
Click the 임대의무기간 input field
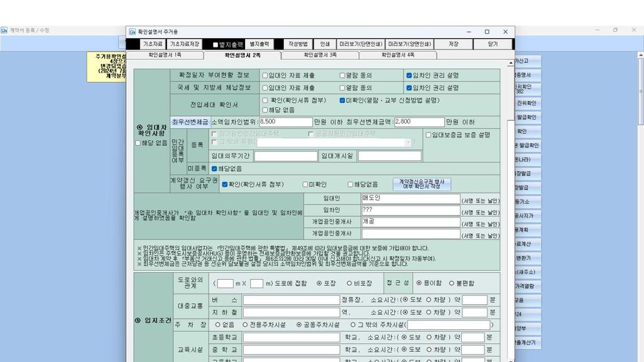[x=286, y=156]
